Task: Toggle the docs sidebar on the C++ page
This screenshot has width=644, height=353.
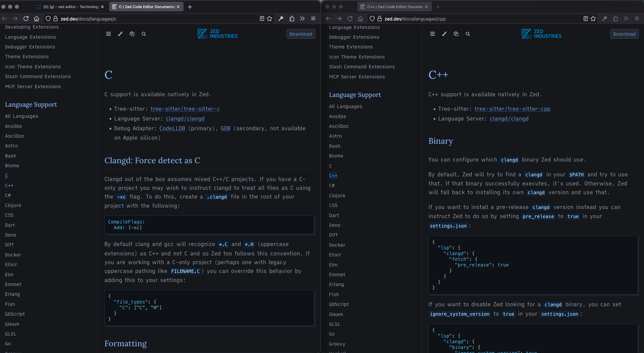Action: [x=432, y=34]
